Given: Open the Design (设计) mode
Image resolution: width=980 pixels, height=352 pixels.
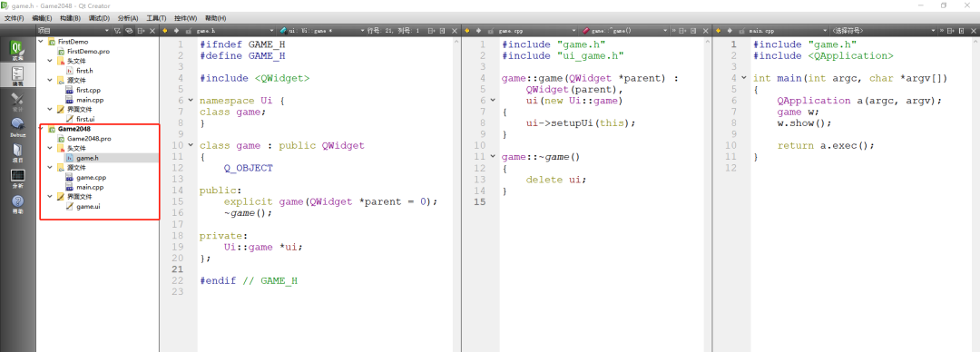Looking at the screenshot, I should 17,103.
